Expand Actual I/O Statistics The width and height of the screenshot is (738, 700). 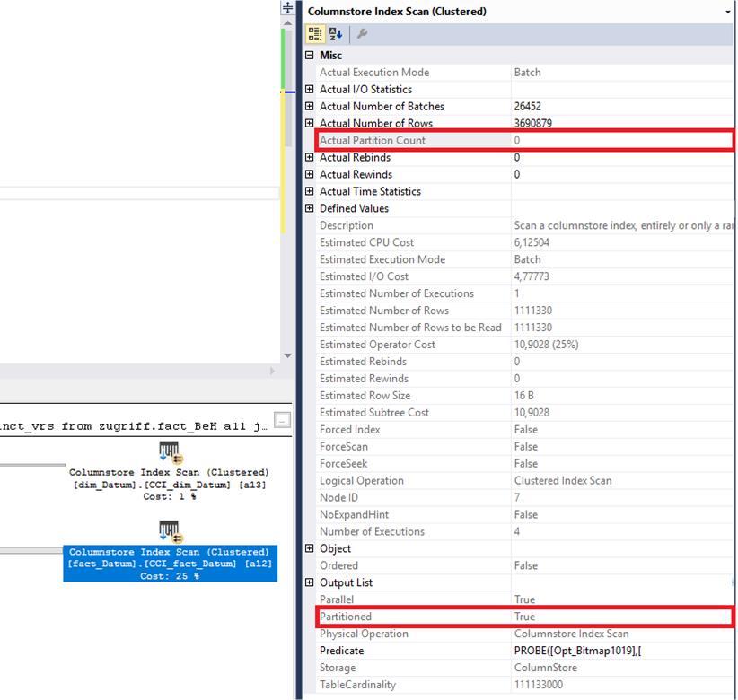pos(309,89)
